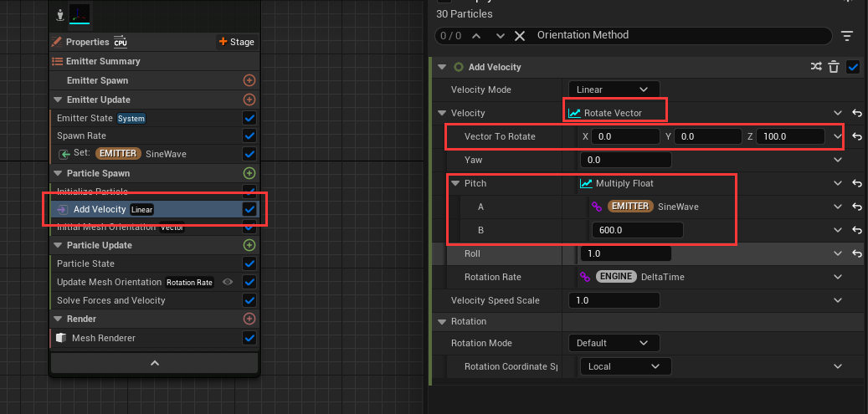Open the Velocity Mode dropdown

(614, 89)
